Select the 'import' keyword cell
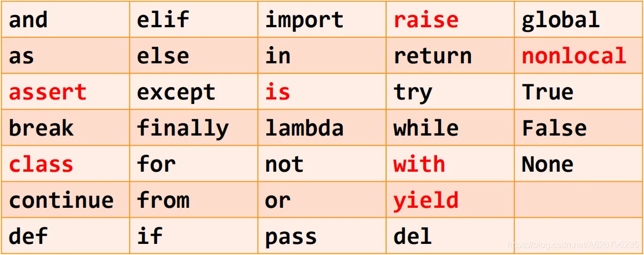 coord(322,19)
